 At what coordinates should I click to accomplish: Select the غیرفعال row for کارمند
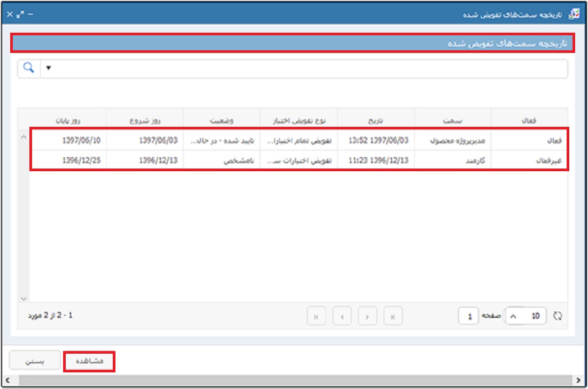click(453, 161)
